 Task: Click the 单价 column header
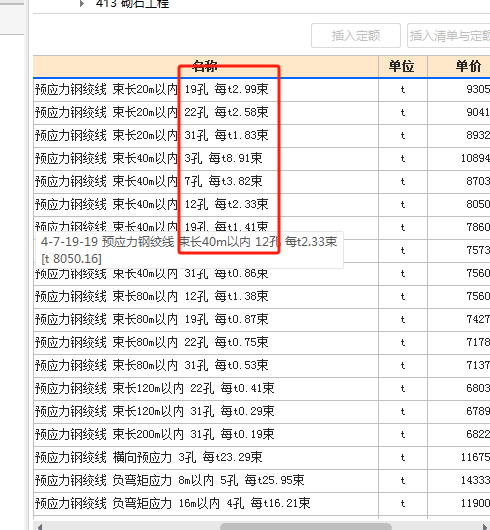tap(459, 66)
